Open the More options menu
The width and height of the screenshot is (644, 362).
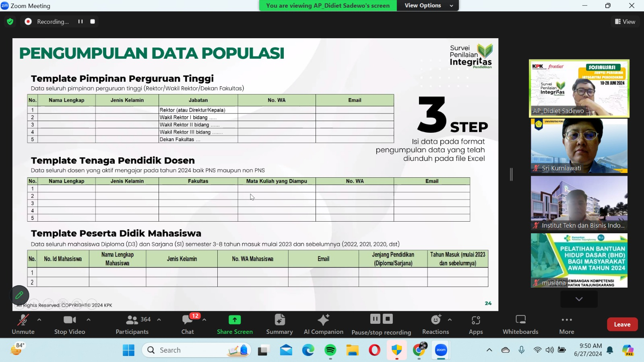tap(567, 324)
